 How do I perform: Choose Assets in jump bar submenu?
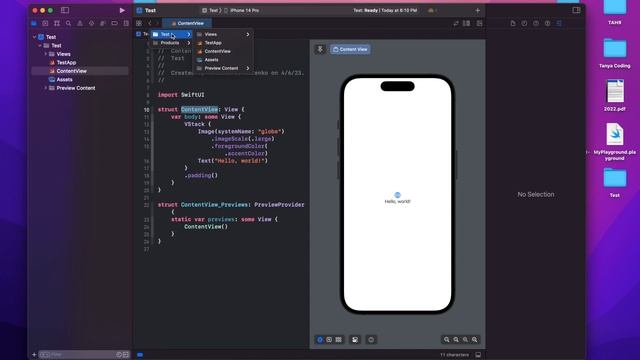(x=223, y=60)
